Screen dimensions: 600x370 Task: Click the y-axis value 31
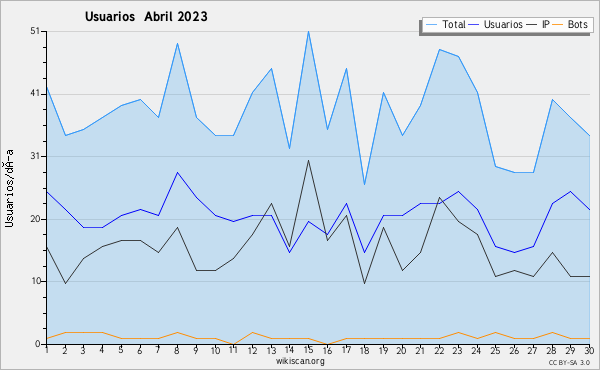[35, 156]
